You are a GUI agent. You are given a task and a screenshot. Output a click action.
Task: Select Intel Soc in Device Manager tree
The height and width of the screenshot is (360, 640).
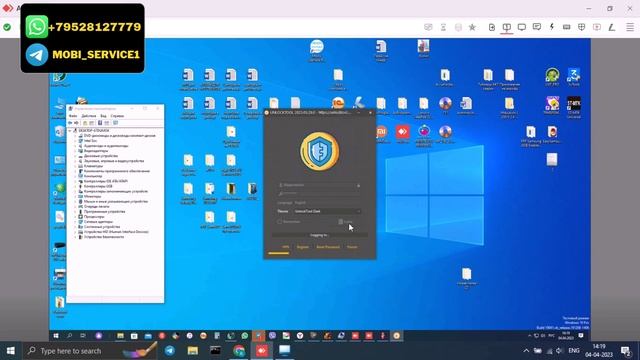coord(91,141)
